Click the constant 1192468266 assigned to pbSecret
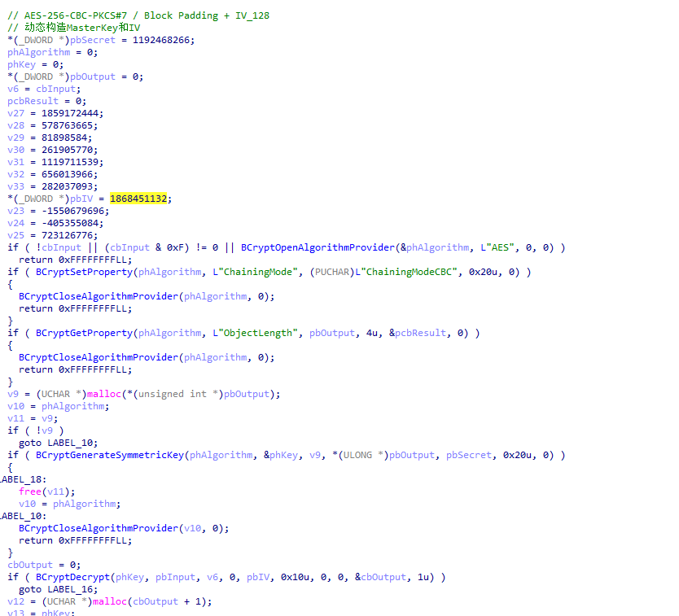Viewport: 679px width, 616px height. click(x=161, y=40)
